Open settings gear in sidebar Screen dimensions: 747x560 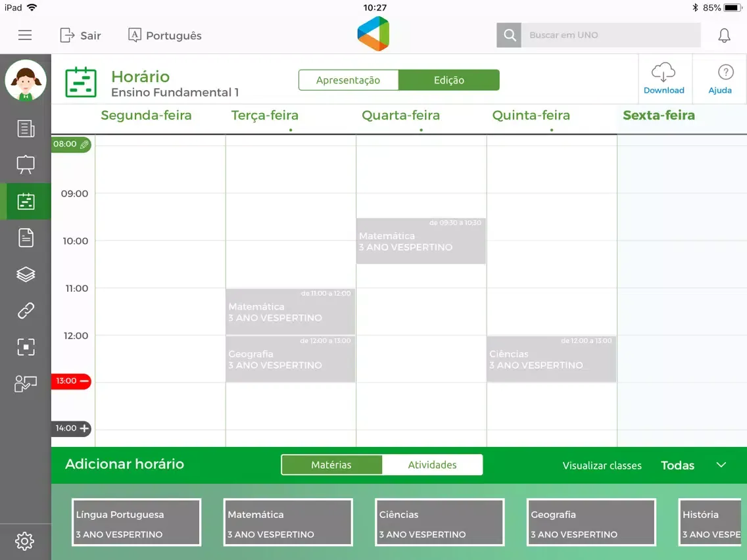pos(25,541)
